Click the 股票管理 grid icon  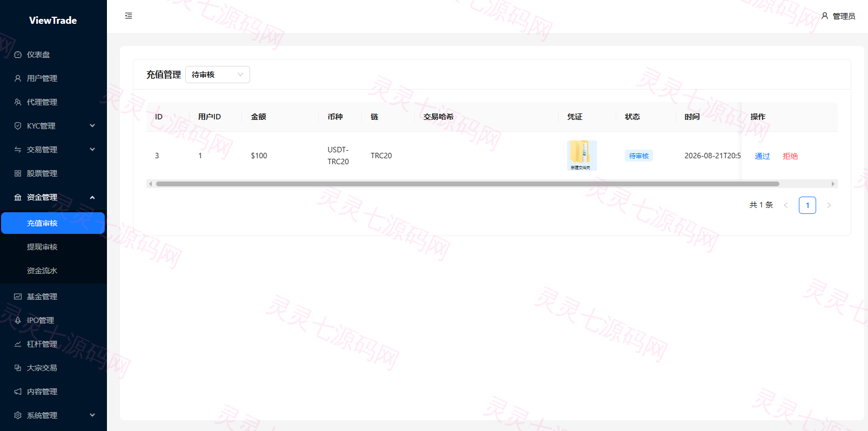pyautogui.click(x=18, y=173)
